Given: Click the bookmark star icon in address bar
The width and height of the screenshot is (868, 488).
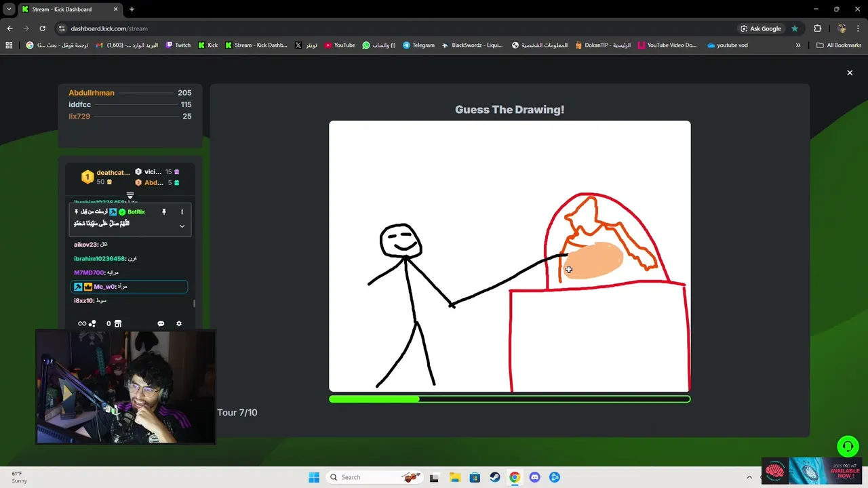Looking at the screenshot, I should (795, 28).
